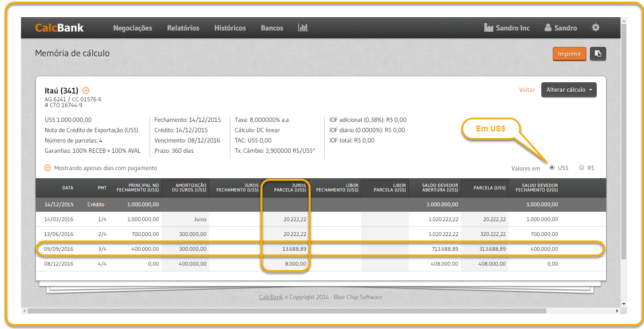This screenshot has height=329, width=644.
Task: Select the R$ radio button
Action: [x=581, y=168]
